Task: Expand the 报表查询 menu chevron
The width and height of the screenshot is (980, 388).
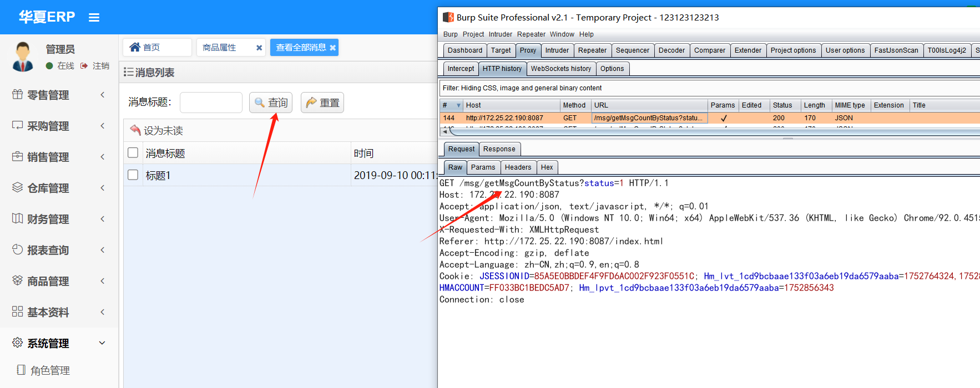Action: [x=103, y=250]
